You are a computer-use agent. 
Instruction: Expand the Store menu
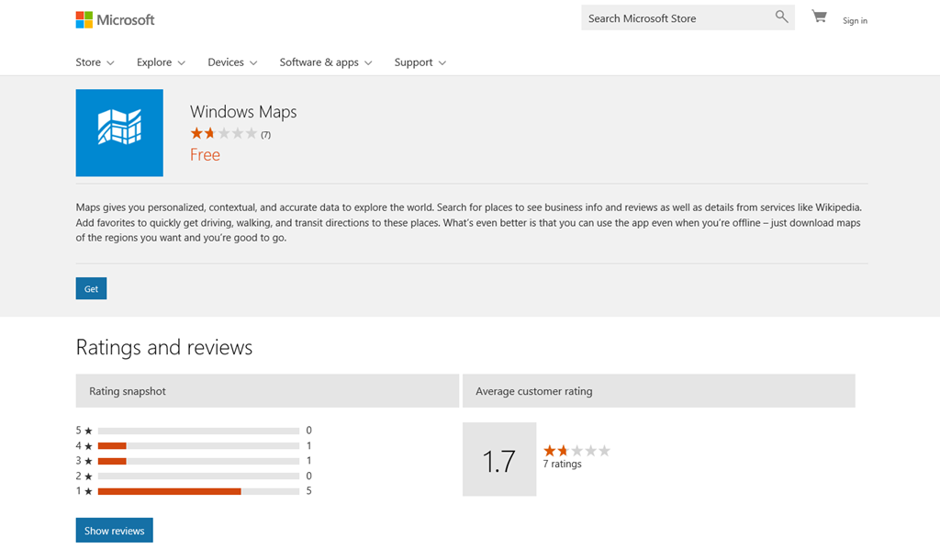coord(95,62)
